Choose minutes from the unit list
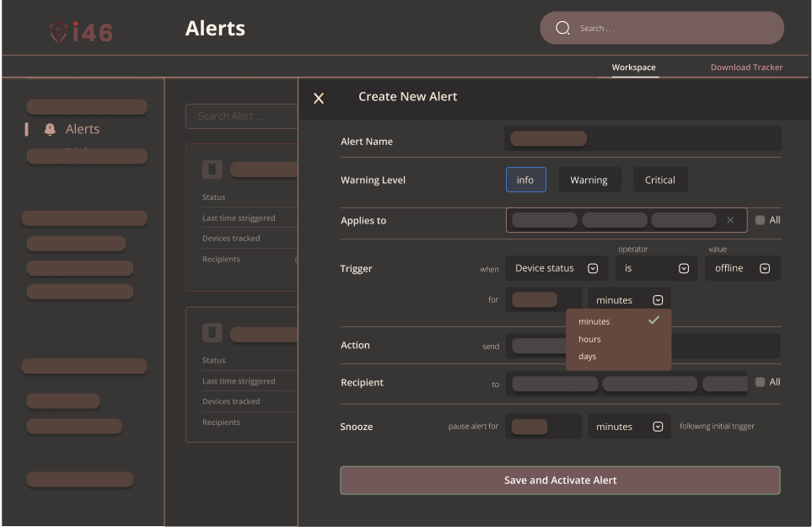Screen dimensions: 812x527 (x=618, y=321)
